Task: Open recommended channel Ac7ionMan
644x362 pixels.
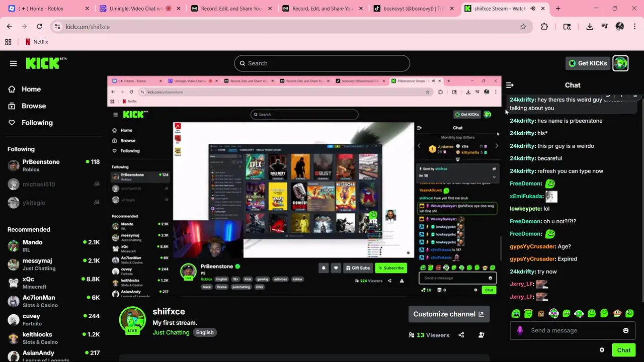Action: tap(53, 301)
